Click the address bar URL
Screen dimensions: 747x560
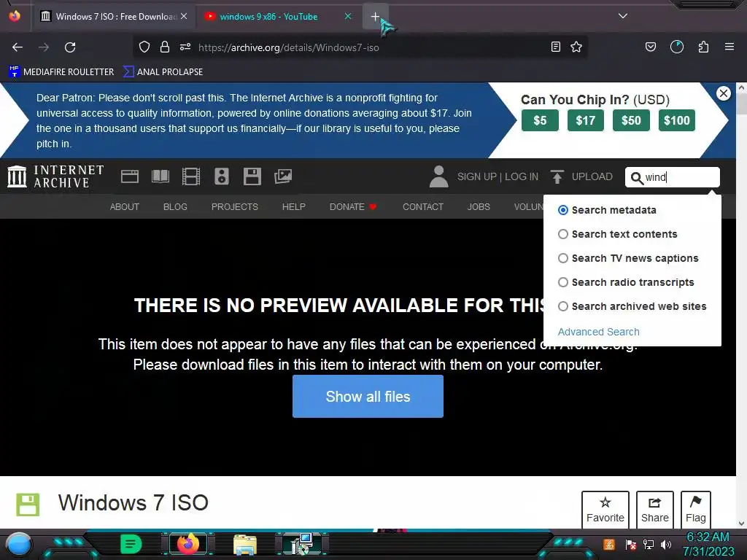[x=289, y=47]
